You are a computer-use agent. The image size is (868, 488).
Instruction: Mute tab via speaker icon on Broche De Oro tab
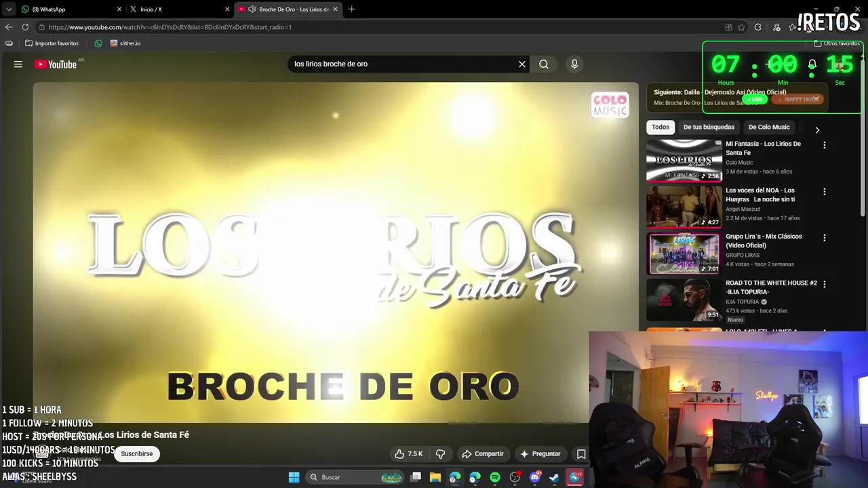(x=252, y=9)
